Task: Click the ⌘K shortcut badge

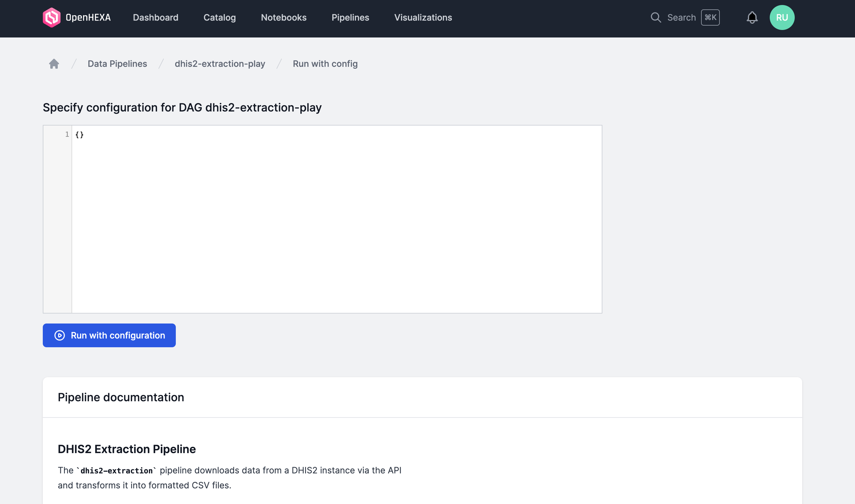Action: point(710,18)
